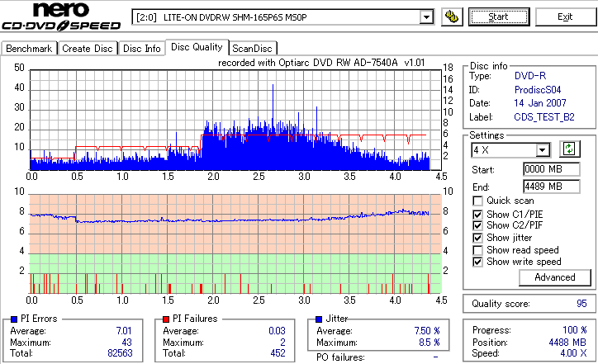Click the Exit button
This screenshot has height=364, width=598.
565,17
